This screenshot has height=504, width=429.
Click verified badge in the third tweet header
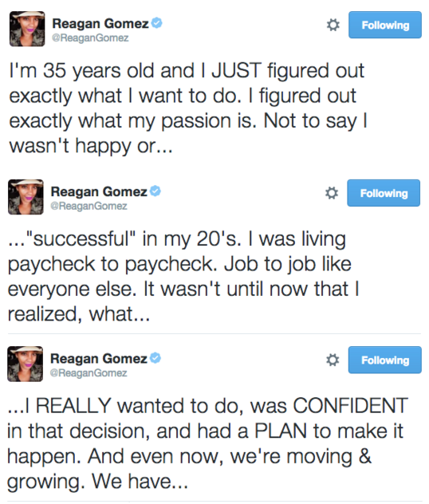point(155,358)
